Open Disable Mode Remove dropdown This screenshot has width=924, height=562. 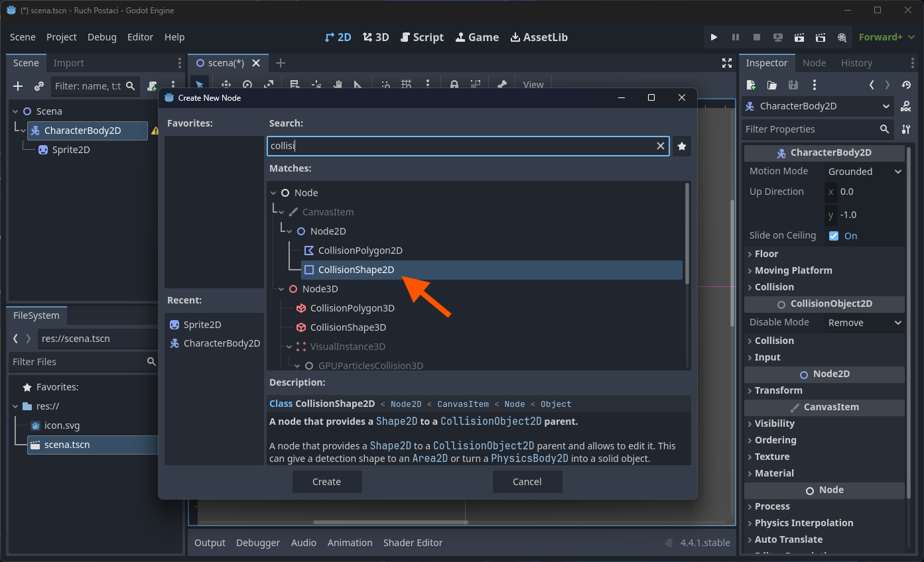(x=865, y=323)
